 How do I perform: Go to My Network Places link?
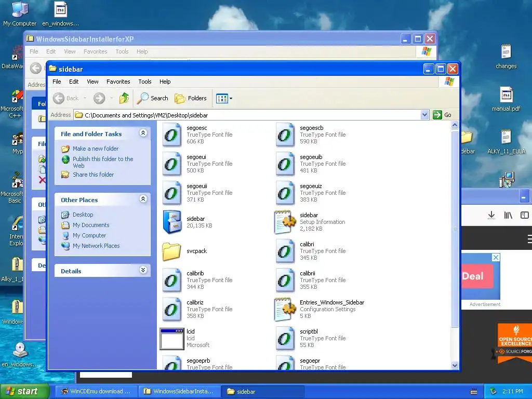[x=96, y=246]
